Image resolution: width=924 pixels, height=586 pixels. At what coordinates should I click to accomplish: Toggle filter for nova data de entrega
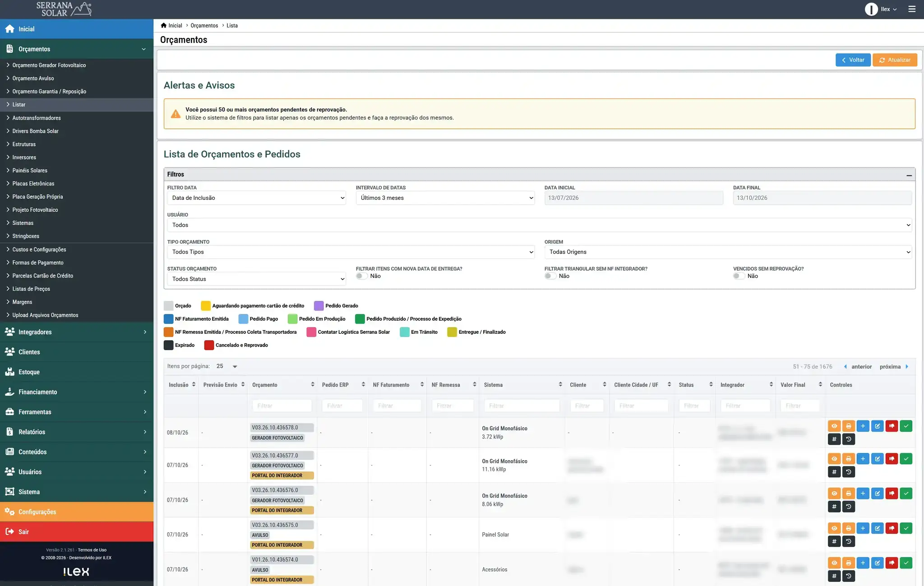click(361, 276)
